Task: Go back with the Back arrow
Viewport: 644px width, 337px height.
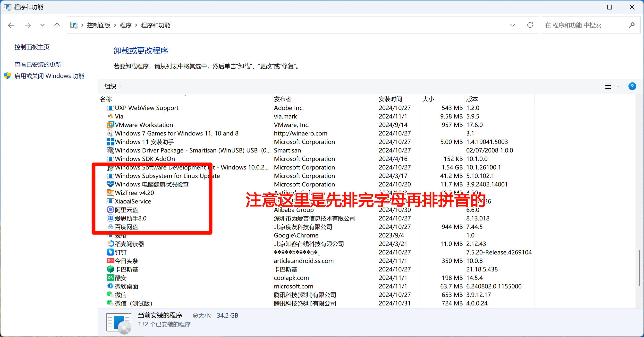Action: point(11,25)
